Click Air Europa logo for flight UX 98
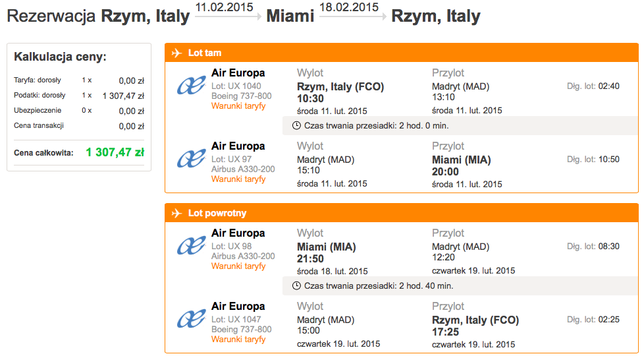644x358 pixels. click(191, 246)
